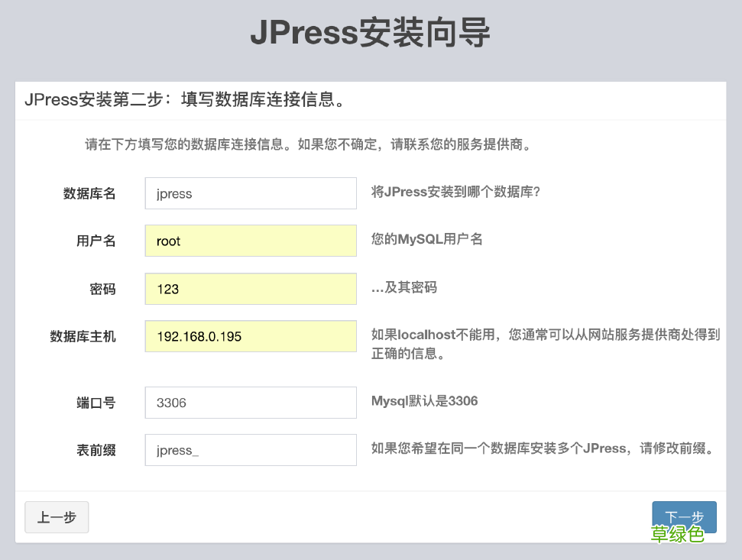Click the 下一步 button to proceed
Viewport: 742px width, 560px height.
click(x=683, y=517)
